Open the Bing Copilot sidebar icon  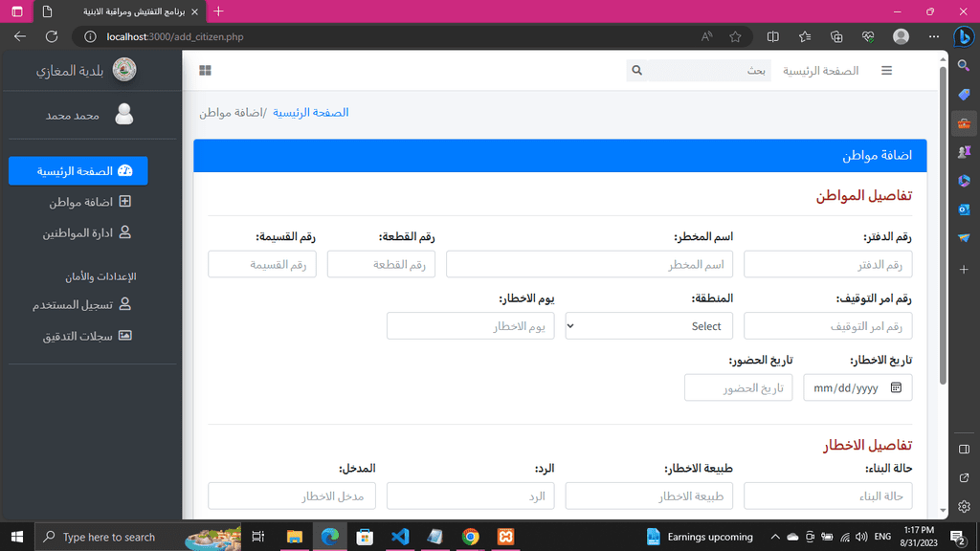click(x=965, y=37)
